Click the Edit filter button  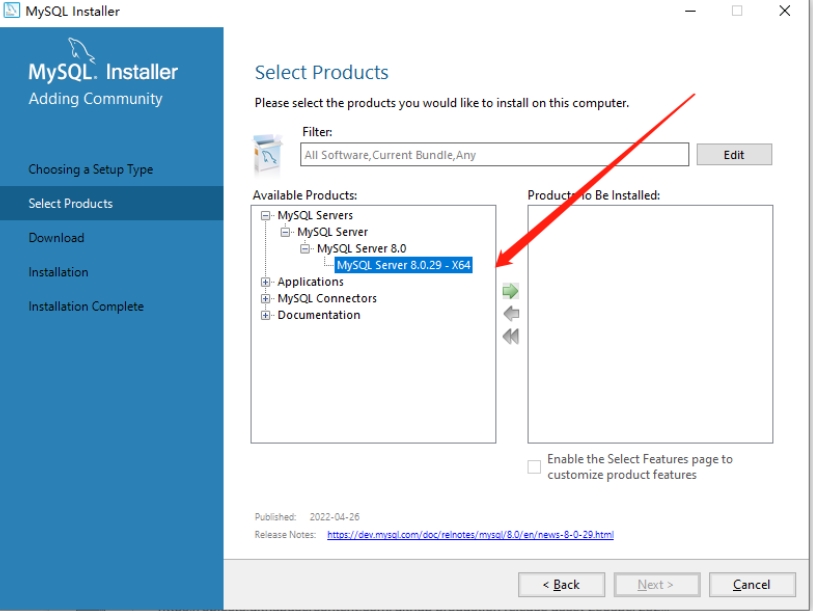pos(734,155)
